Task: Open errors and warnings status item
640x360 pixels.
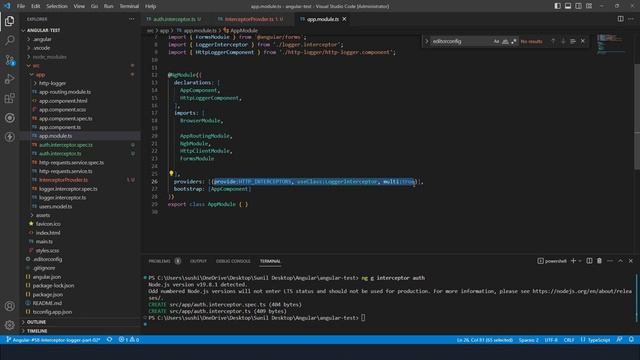Action: (x=129, y=340)
